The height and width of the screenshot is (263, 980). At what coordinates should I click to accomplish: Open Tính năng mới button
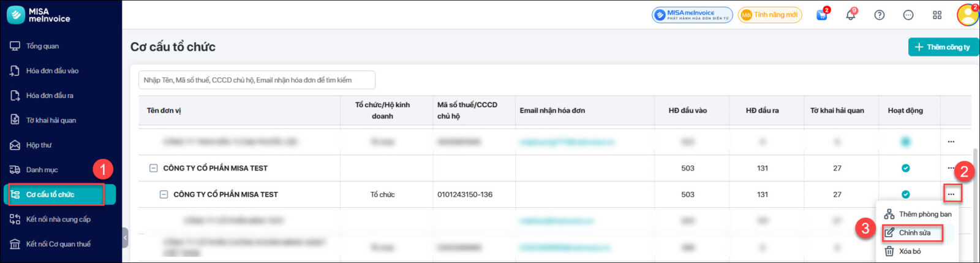(770, 15)
